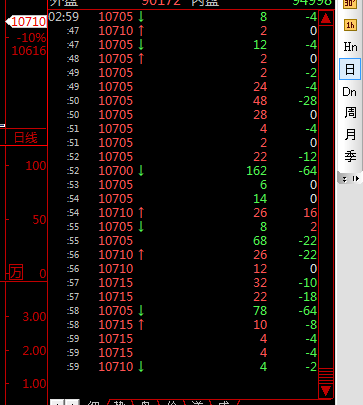
Task: Click the 10 volume value
Action: 260,325
